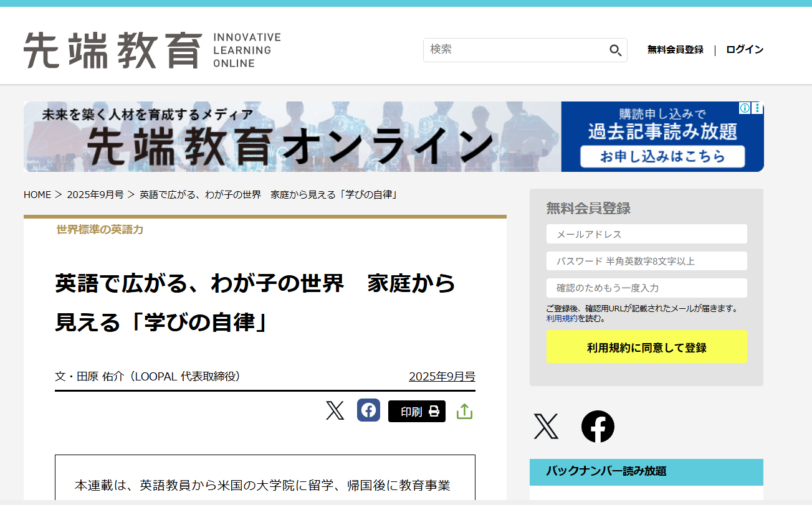
Task: Click the green share upload icon
Action: click(x=464, y=412)
